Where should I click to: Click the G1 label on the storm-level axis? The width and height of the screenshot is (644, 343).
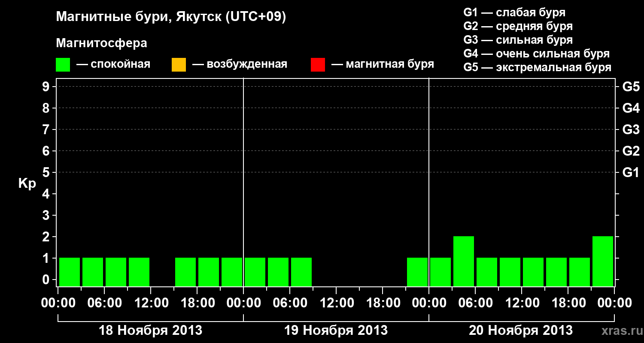[x=631, y=172]
